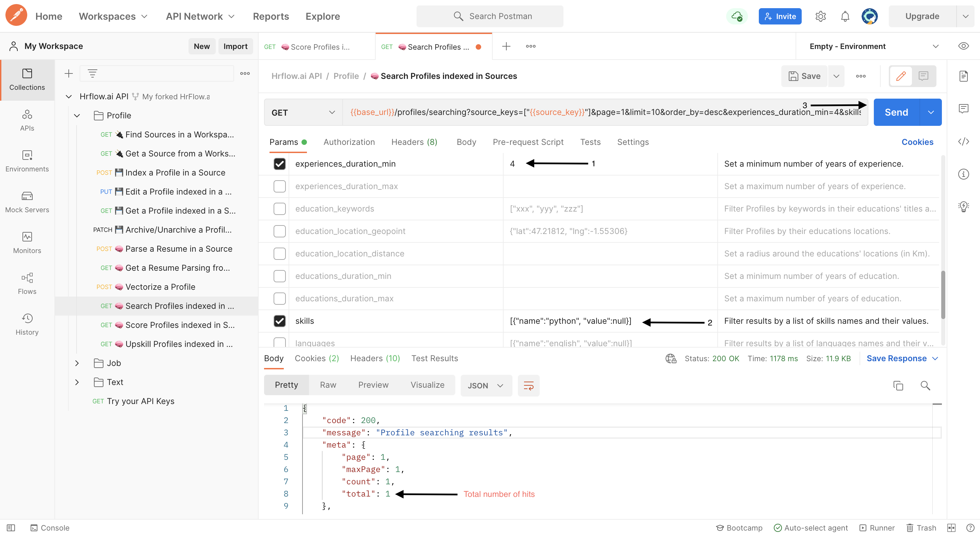Open tab bar more options

click(531, 46)
